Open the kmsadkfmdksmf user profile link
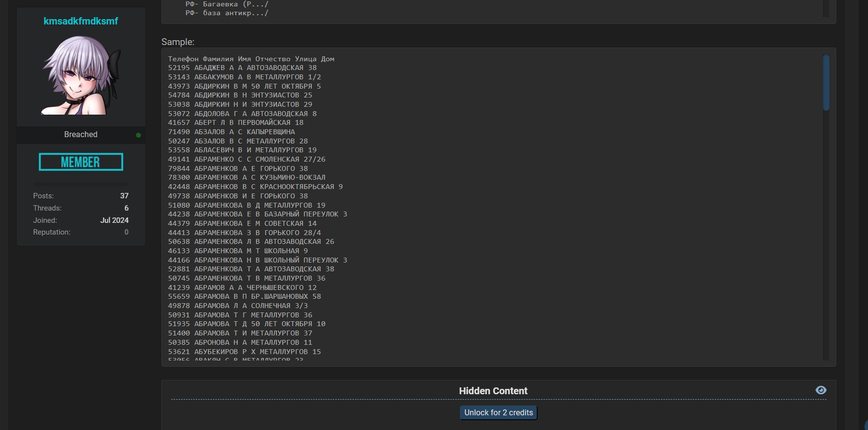Image resolution: width=868 pixels, height=430 pixels. 81,21
